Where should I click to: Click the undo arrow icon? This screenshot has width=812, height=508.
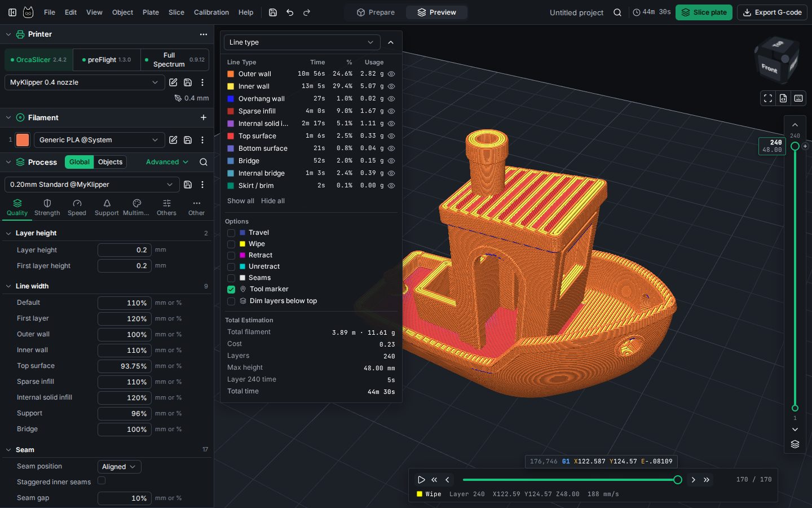tap(290, 12)
